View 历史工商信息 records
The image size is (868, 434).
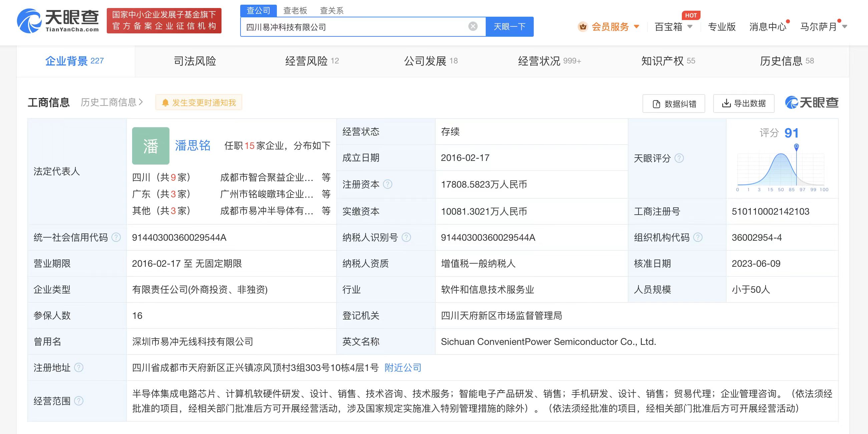[x=109, y=102]
